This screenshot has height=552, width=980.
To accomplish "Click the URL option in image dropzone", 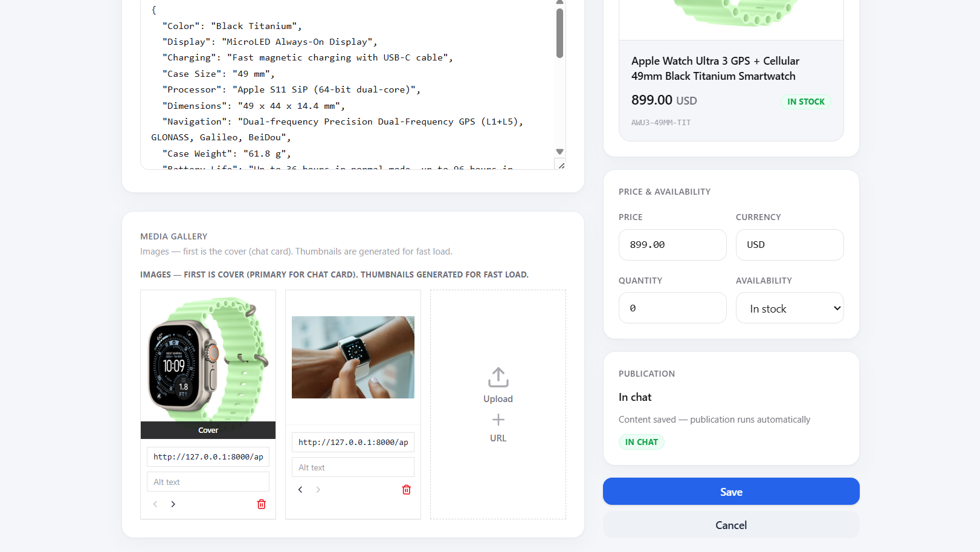I will [x=498, y=438].
